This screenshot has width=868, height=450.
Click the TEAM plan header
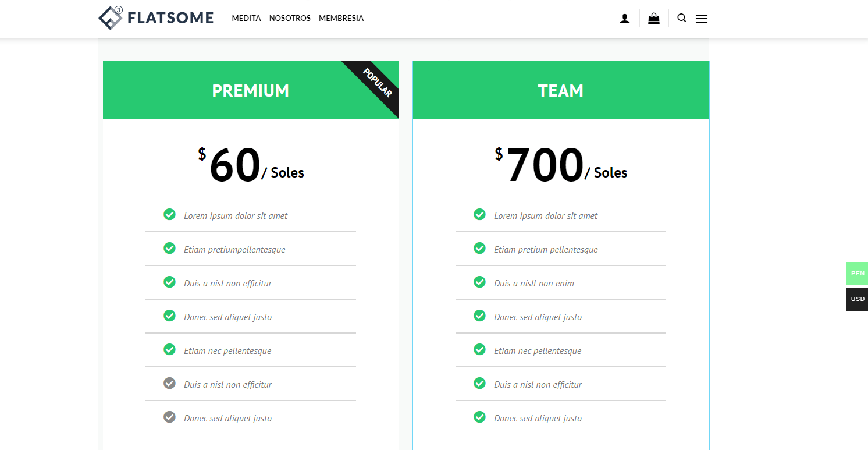click(x=561, y=90)
